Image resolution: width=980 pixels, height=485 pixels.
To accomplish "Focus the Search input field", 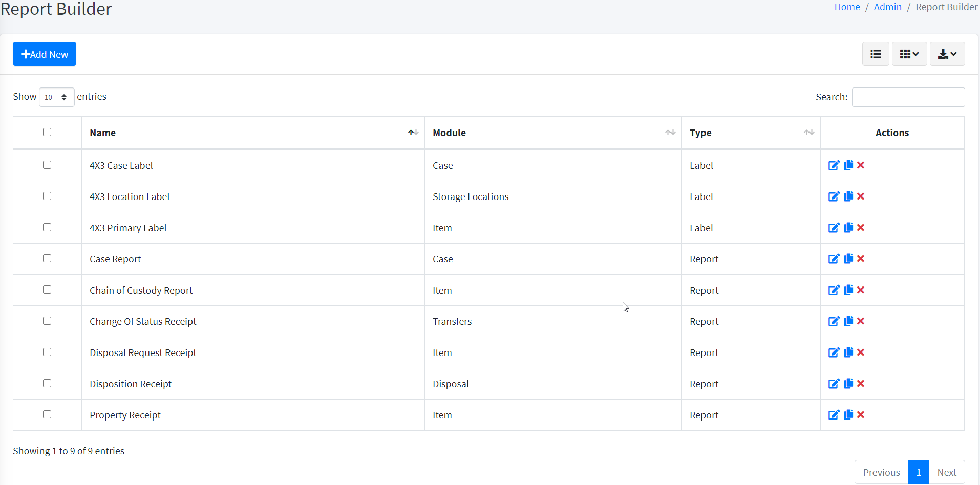I will point(908,97).
